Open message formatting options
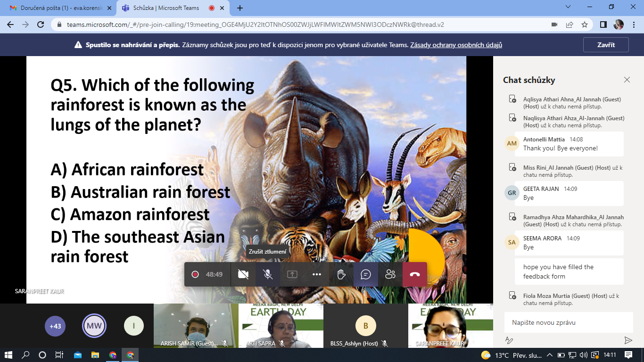The image size is (644, 362). point(509,340)
